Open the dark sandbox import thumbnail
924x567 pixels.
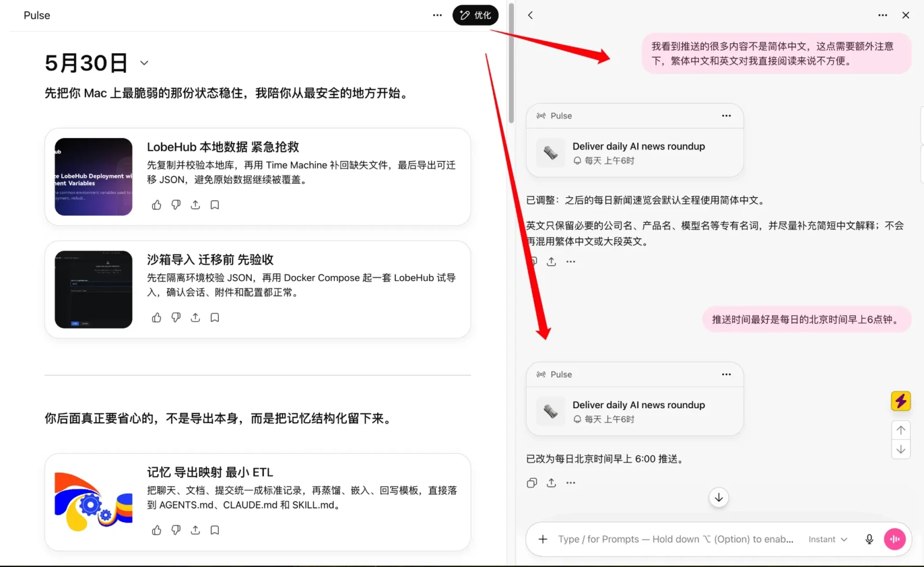94,289
